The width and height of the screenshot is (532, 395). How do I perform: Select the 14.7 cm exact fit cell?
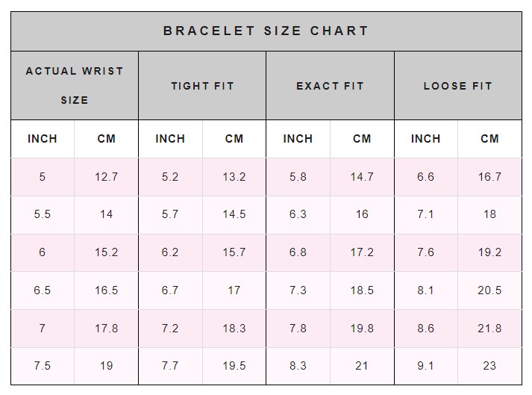(362, 177)
